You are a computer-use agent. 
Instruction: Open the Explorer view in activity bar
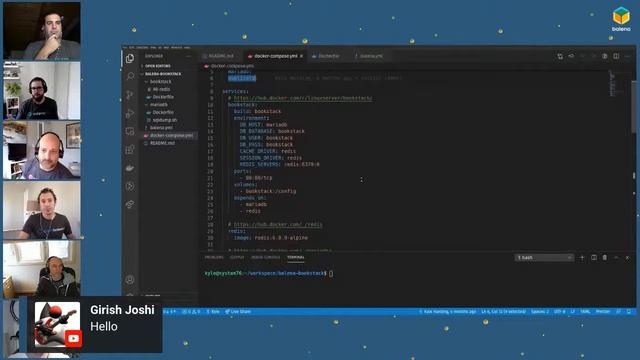[130, 58]
